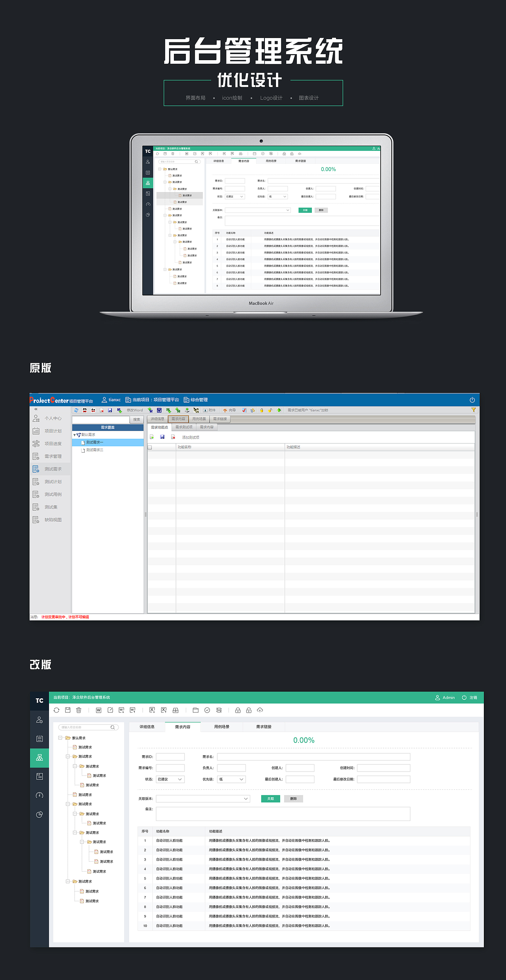Click the pencil edit icon in 改版 toolbar

point(110,710)
